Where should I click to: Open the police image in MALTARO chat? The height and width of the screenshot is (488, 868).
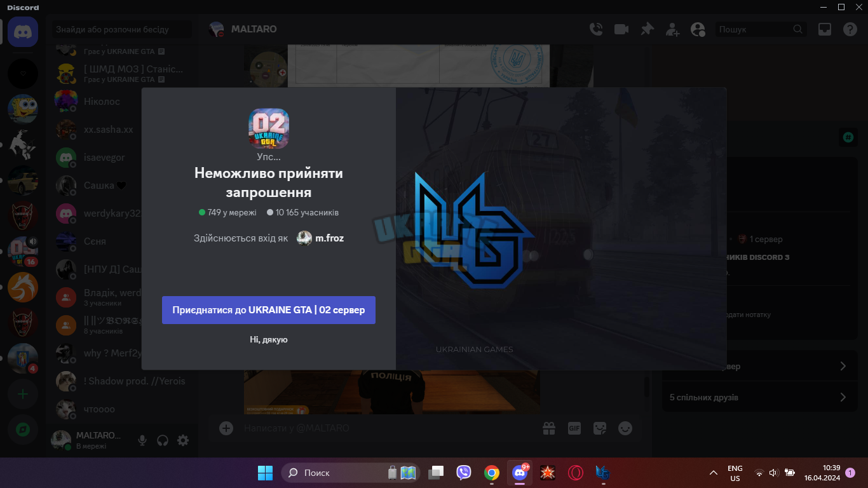pos(392,392)
